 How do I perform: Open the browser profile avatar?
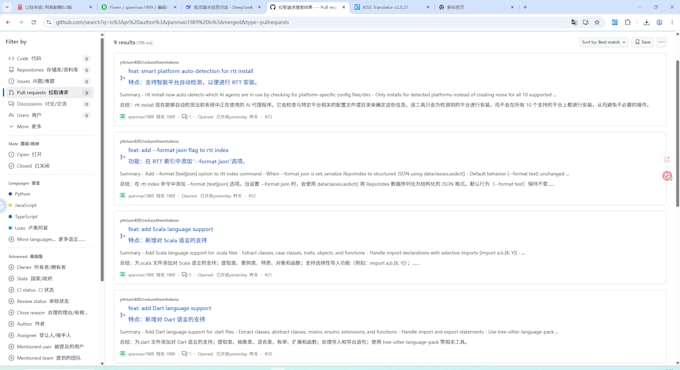click(x=659, y=22)
